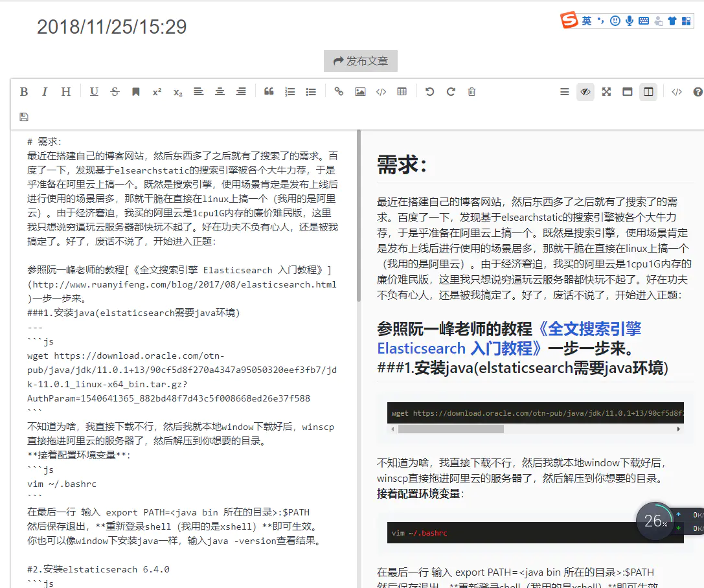Open the navigation outline menu icon
704x588 pixels.
point(564,92)
